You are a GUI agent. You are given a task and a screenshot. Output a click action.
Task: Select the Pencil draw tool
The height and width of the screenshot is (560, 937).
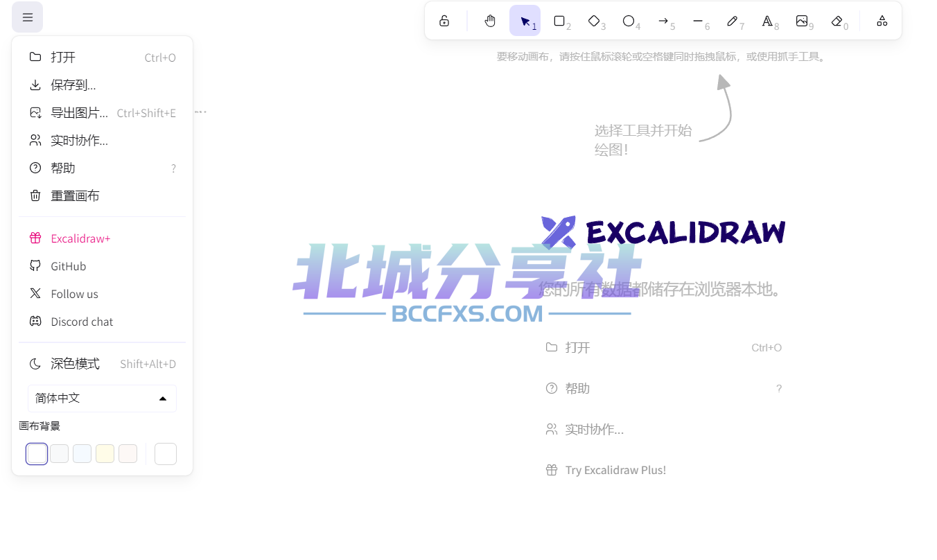[733, 21]
